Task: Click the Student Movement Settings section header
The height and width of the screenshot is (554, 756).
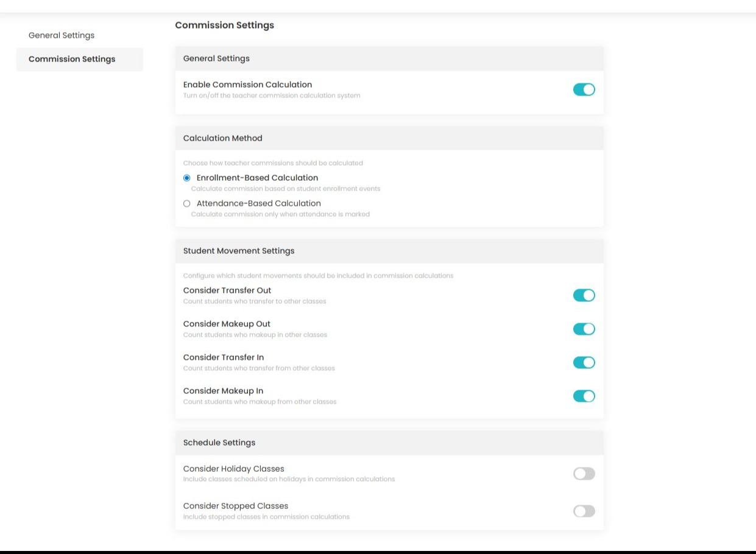Action: click(x=389, y=251)
